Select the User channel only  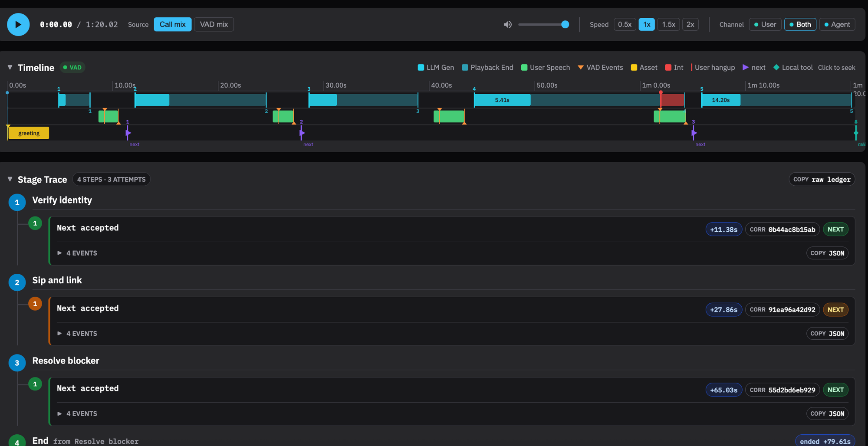[765, 24]
